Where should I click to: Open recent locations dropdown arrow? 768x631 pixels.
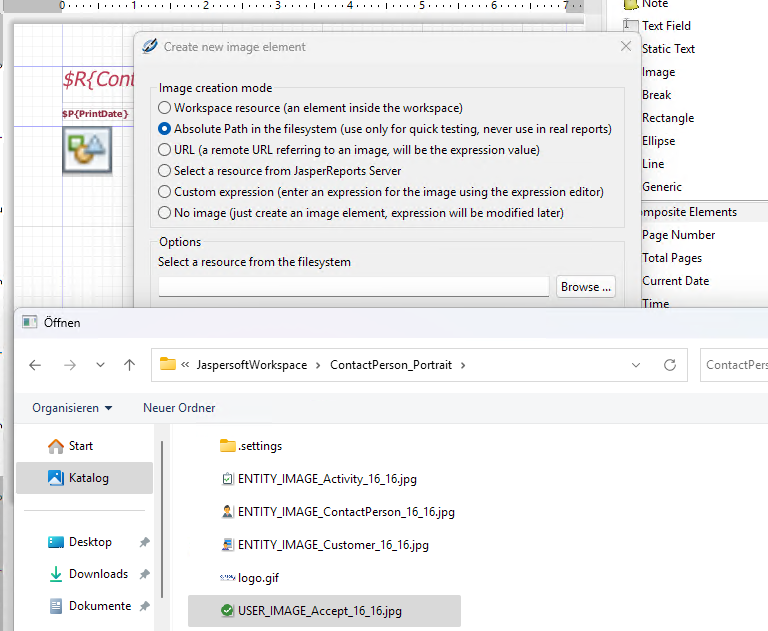[100, 365]
